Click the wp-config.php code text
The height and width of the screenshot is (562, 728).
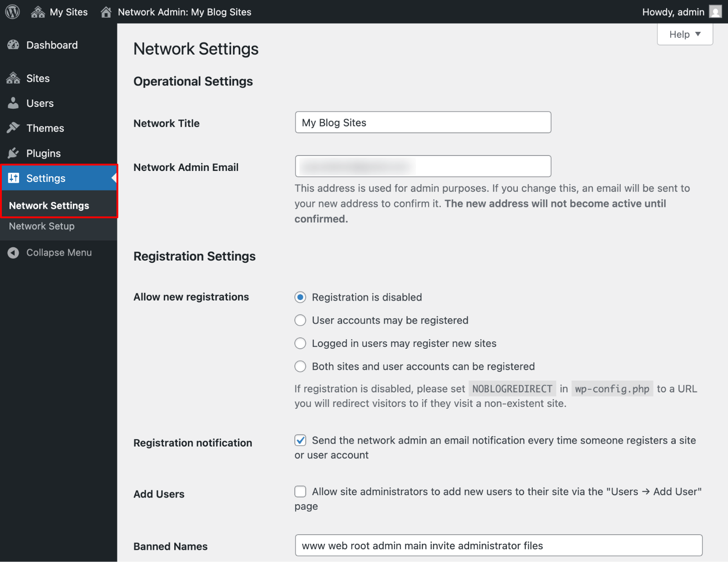612,389
